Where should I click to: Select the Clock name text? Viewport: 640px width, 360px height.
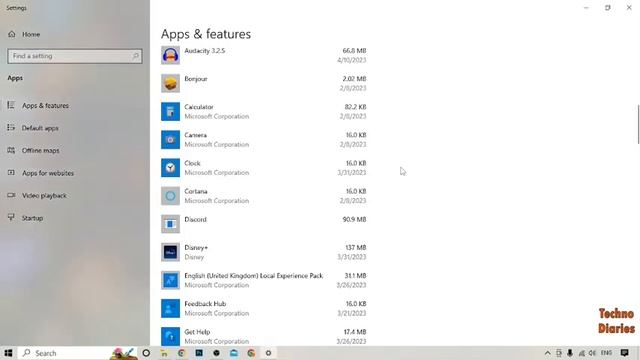(192, 163)
